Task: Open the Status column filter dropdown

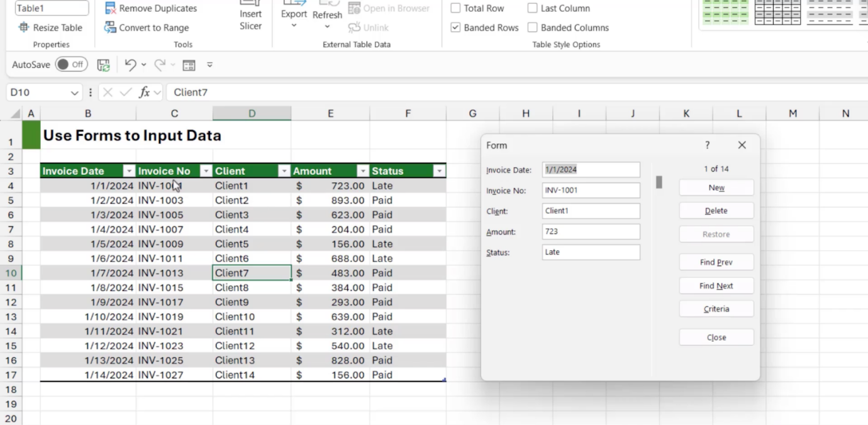Action: pos(438,170)
